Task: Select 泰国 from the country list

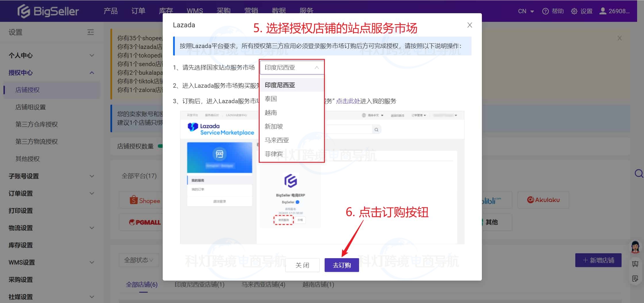Action: pyautogui.click(x=271, y=99)
